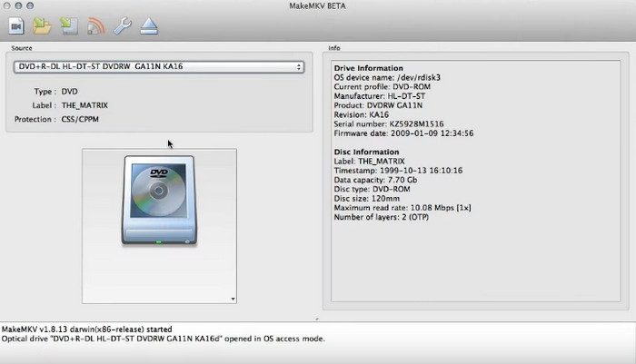Click the Disc Information heading

pos(366,152)
